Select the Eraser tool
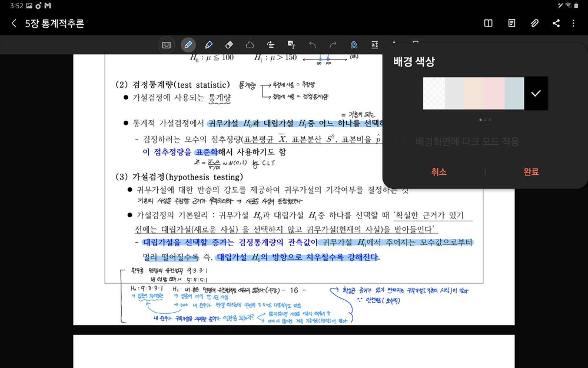588x368 pixels. click(x=229, y=45)
